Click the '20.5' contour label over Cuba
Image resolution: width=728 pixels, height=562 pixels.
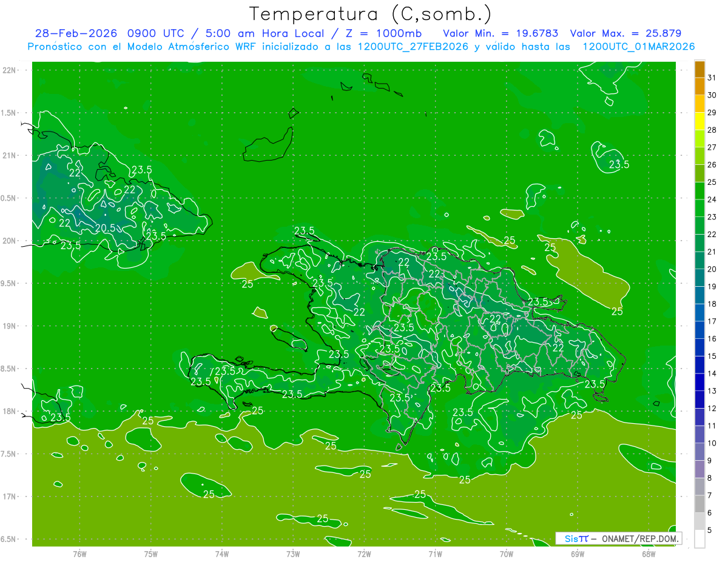pyautogui.click(x=104, y=228)
